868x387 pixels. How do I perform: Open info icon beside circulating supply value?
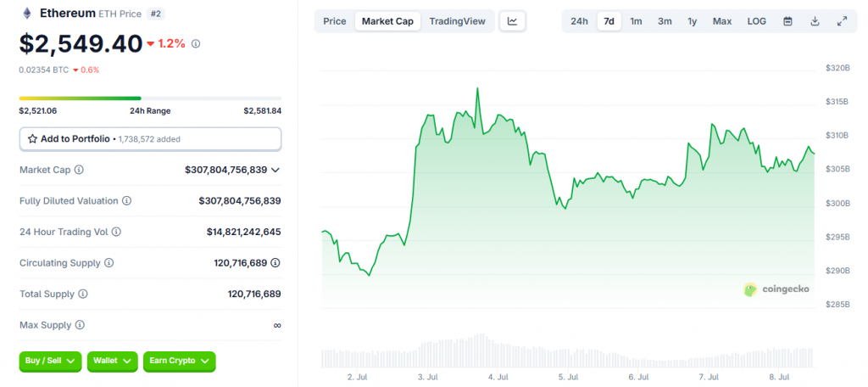pyautogui.click(x=275, y=263)
